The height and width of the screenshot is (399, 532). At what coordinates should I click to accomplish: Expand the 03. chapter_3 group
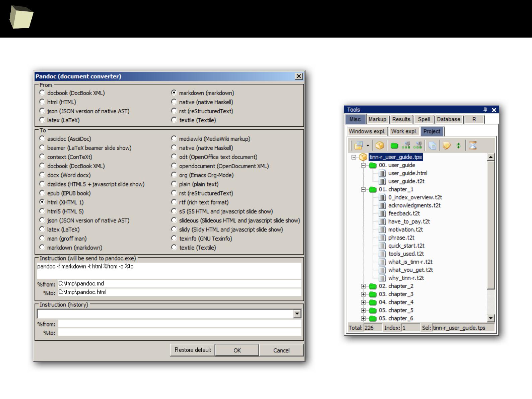click(363, 294)
